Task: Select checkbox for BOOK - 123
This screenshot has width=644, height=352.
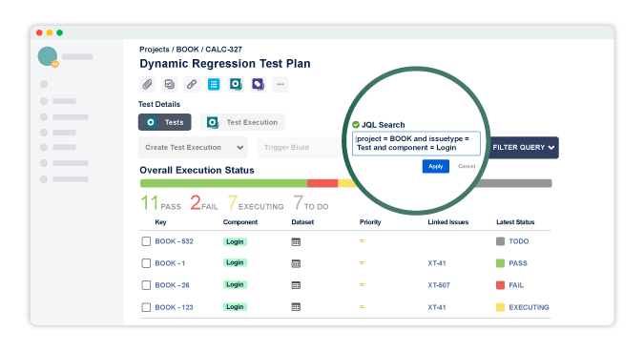Action: 146,307
